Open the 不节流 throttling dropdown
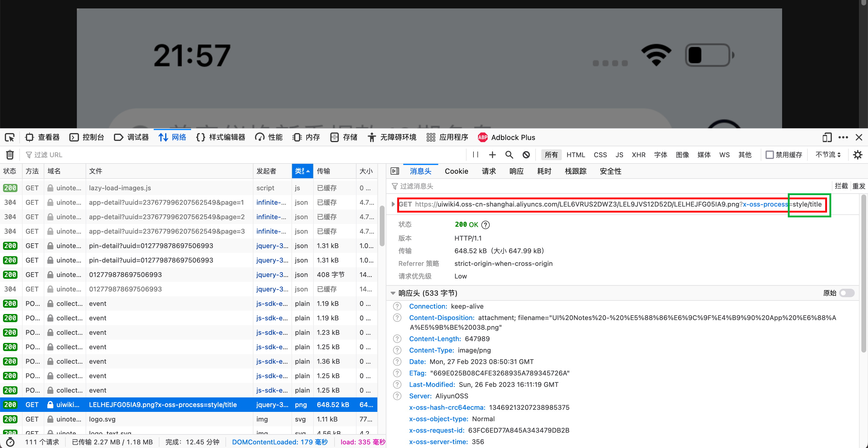 pos(828,155)
